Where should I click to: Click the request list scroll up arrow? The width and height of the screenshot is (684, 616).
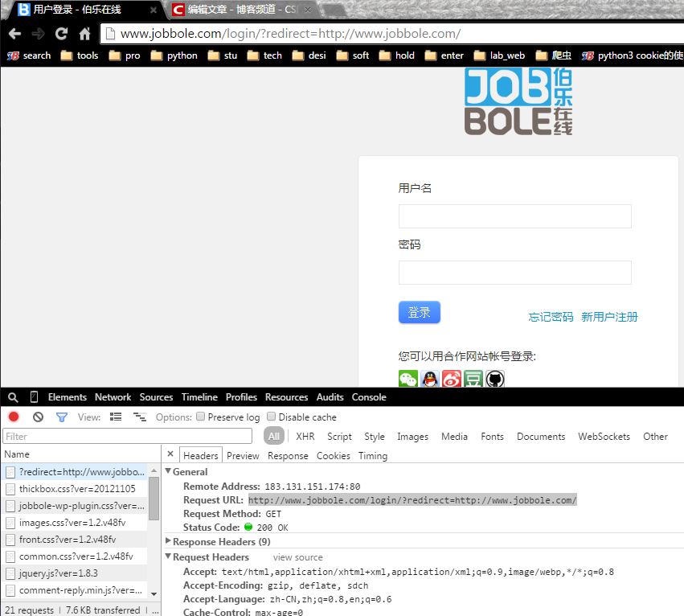(154, 470)
